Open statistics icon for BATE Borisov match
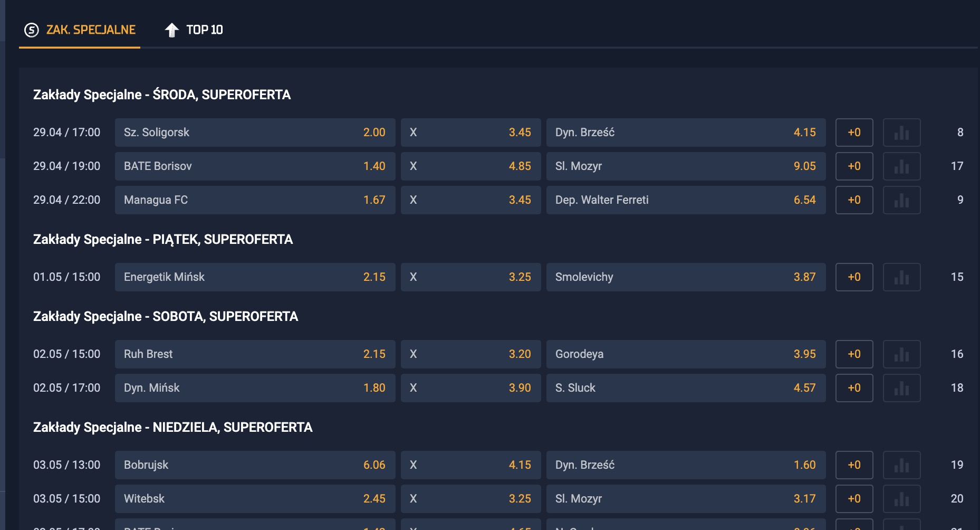 coord(901,166)
